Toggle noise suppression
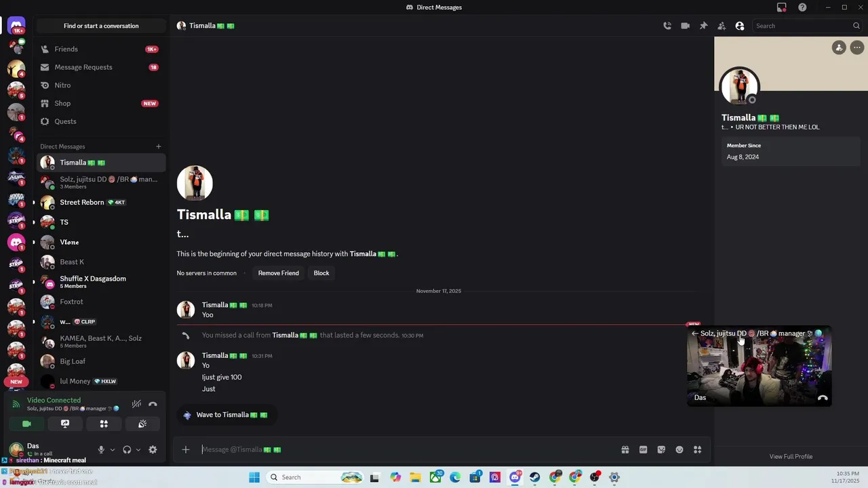Image resolution: width=868 pixels, height=488 pixels. (136, 404)
